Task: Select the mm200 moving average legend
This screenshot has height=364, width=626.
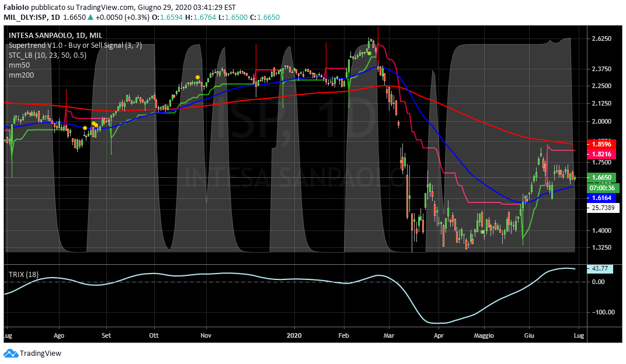Action: 21,75
